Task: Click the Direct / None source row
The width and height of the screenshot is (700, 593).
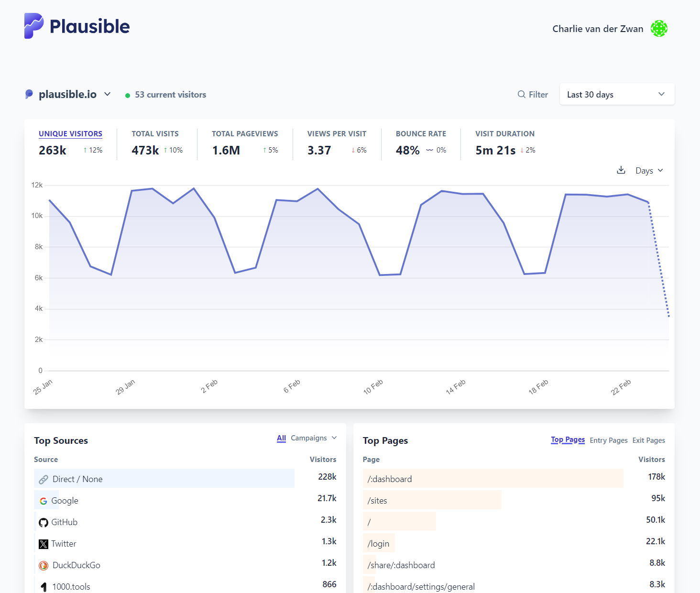Action: (x=77, y=479)
